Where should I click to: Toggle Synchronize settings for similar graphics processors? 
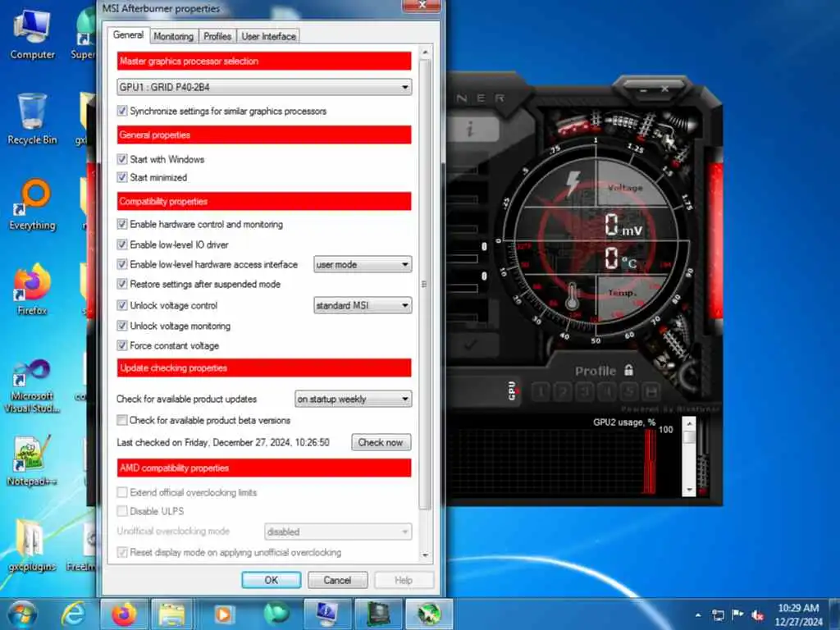(122, 111)
